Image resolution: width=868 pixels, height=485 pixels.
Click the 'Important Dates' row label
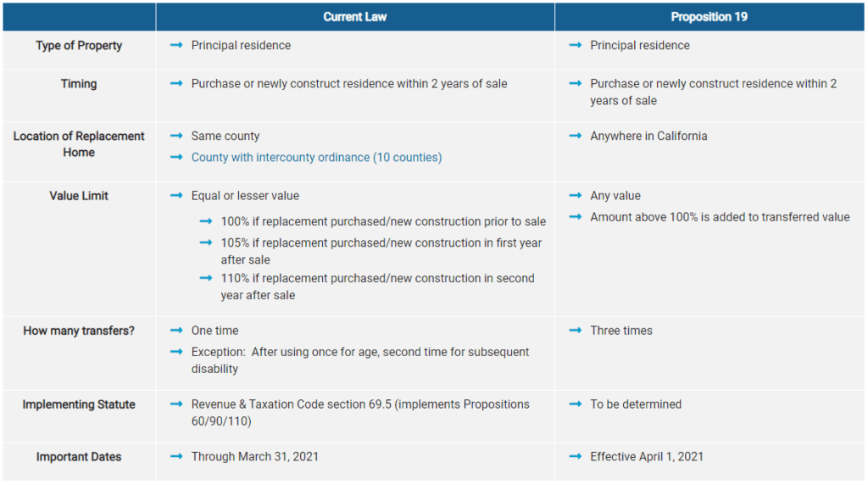click(79, 457)
